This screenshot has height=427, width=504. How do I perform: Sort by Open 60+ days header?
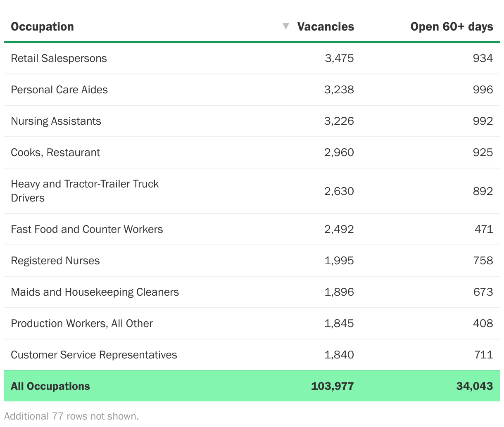(452, 26)
